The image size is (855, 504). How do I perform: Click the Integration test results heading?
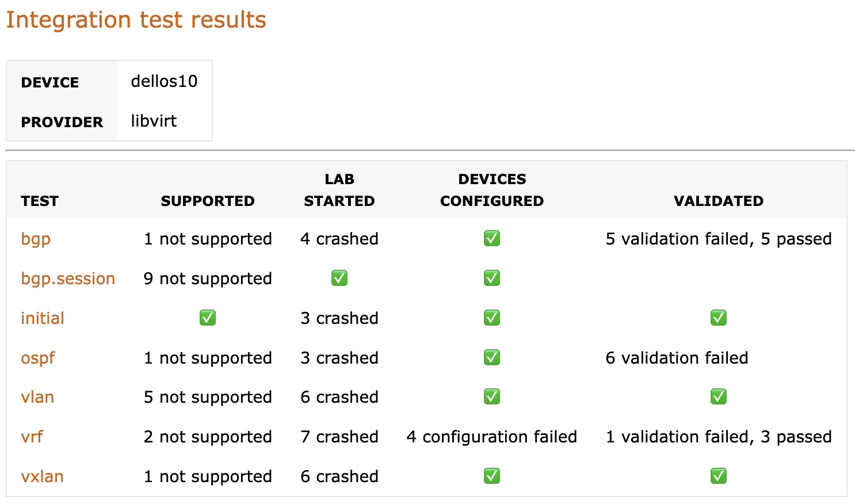(x=136, y=20)
